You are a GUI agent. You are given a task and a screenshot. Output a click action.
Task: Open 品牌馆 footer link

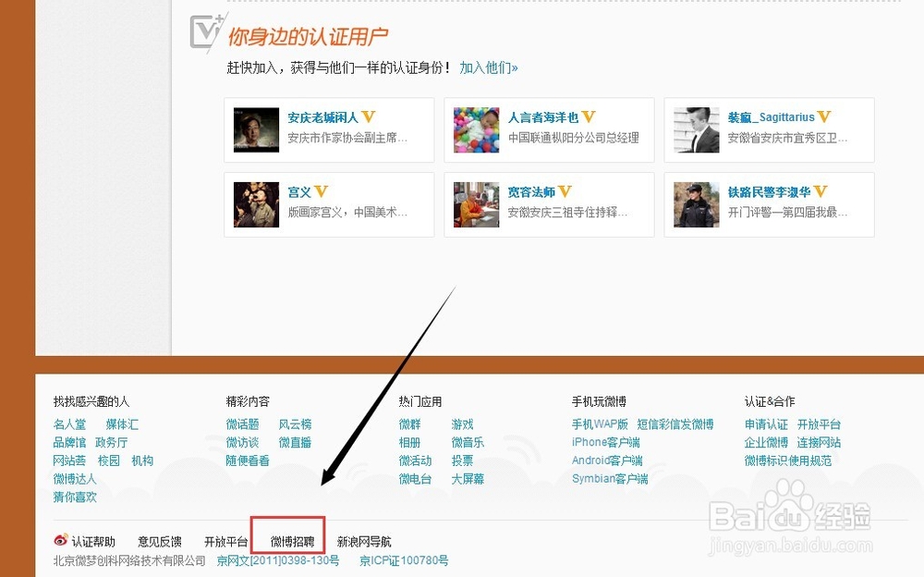click(69, 443)
